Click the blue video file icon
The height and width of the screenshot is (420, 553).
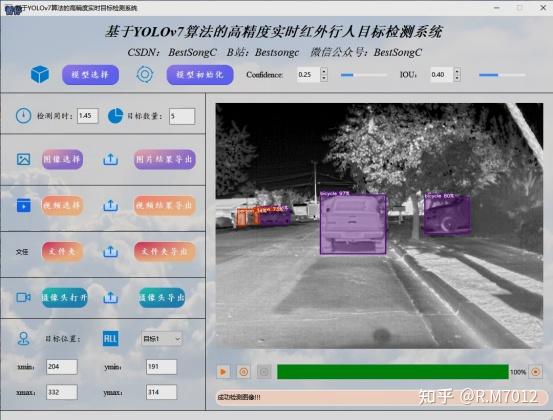pyautogui.click(x=24, y=205)
